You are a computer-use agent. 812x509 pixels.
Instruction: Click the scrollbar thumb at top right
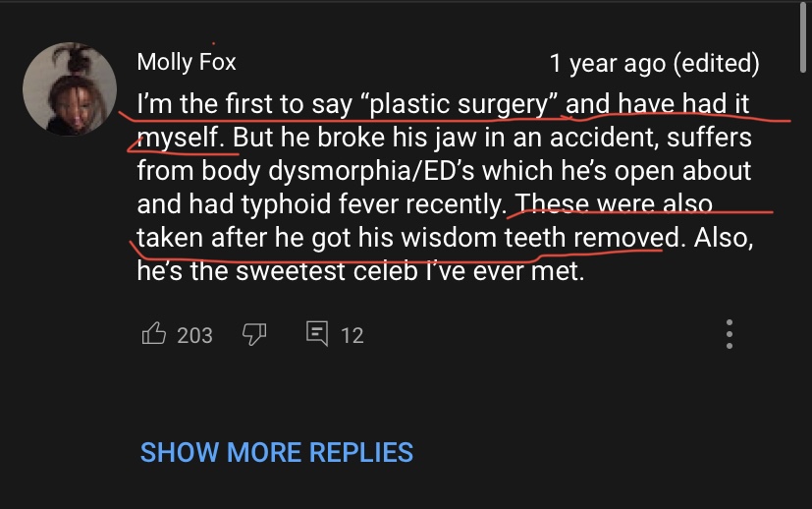803,36
